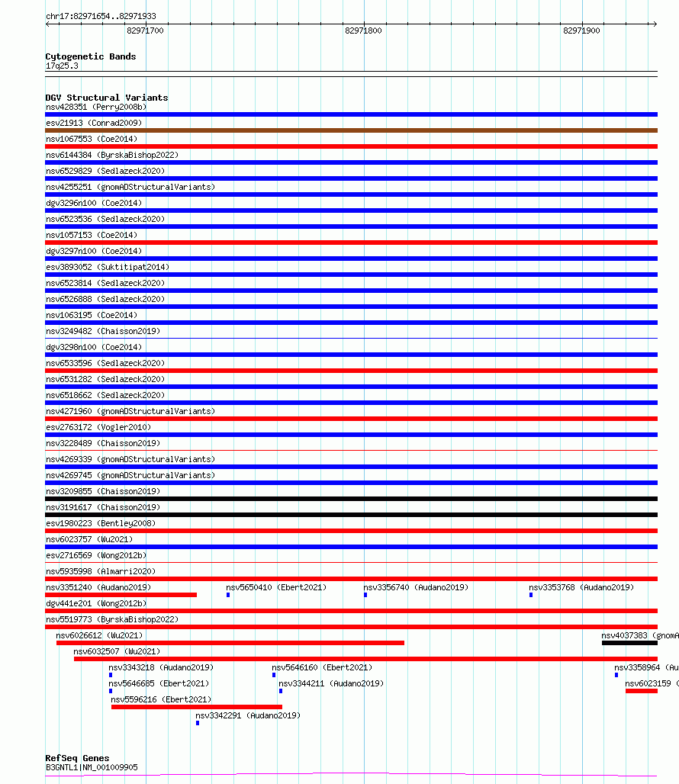The height and width of the screenshot is (784, 679).
Task: Select nsv6144384 (ByrskaBishop2022) label
Action: pyautogui.click(x=112, y=155)
